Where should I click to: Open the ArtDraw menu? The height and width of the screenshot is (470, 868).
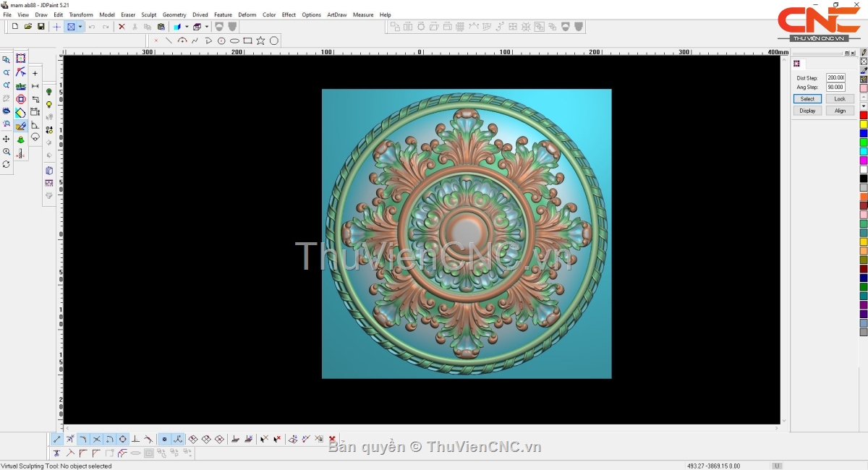tap(336, 14)
